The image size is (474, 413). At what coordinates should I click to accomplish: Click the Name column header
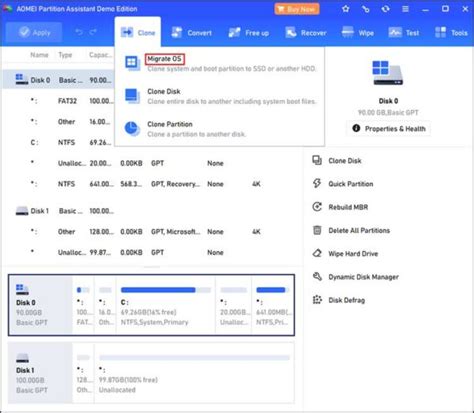click(39, 55)
